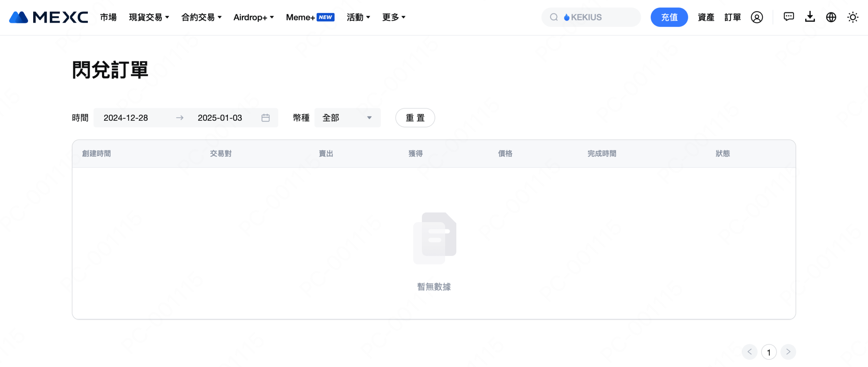This screenshot has width=868, height=367.
Task: Select page 1 in pagination
Action: [769, 352]
